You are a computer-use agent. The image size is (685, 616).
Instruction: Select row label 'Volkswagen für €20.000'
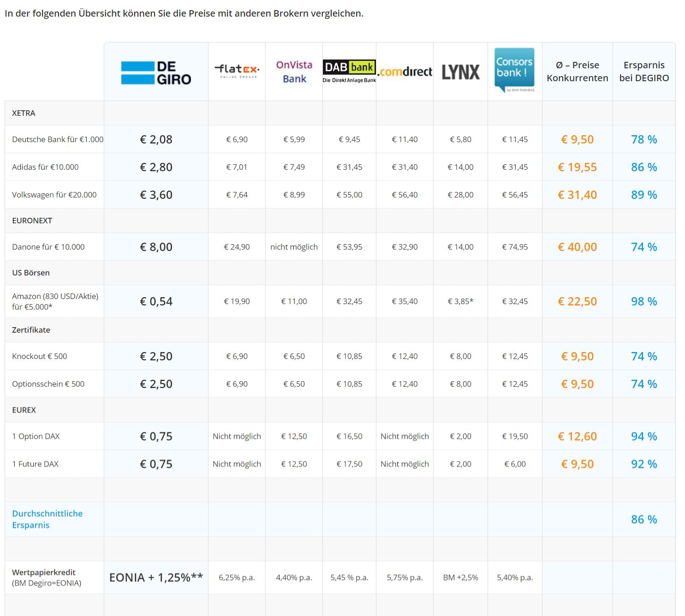(x=54, y=195)
